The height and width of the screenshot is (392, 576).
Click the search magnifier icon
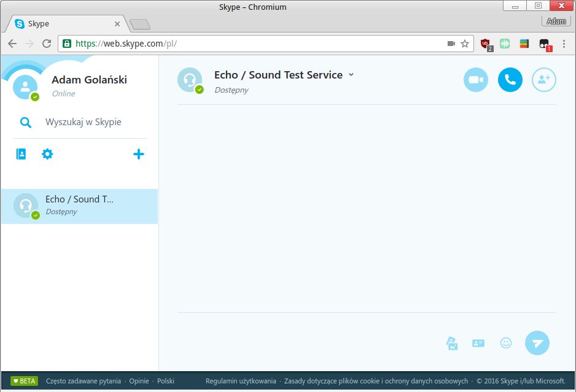pyautogui.click(x=25, y=122)
